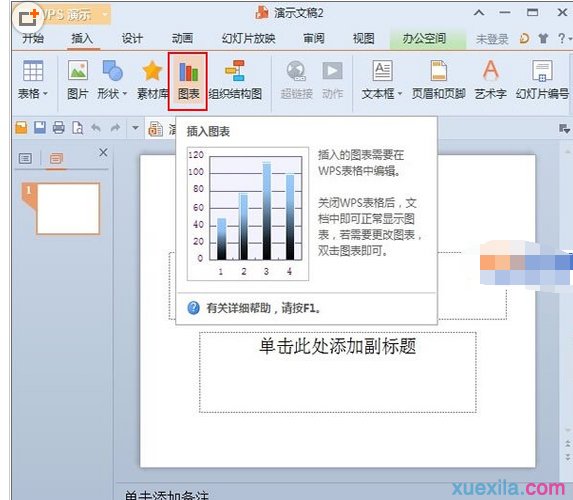Open the 视图 tab
This screenshot has width=573, height=500.
364,38
